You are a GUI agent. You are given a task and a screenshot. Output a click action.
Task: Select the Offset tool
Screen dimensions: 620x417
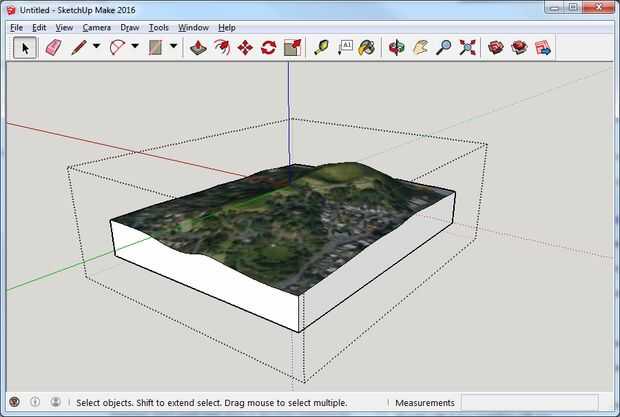coord(222,48)
